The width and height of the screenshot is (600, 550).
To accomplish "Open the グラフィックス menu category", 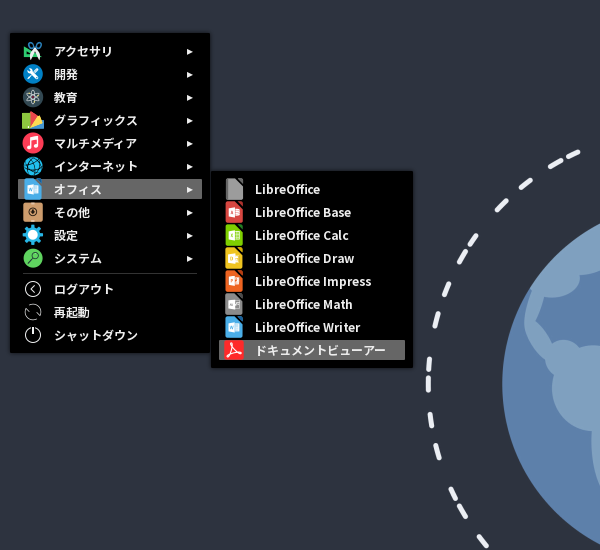I will point(110,120).
